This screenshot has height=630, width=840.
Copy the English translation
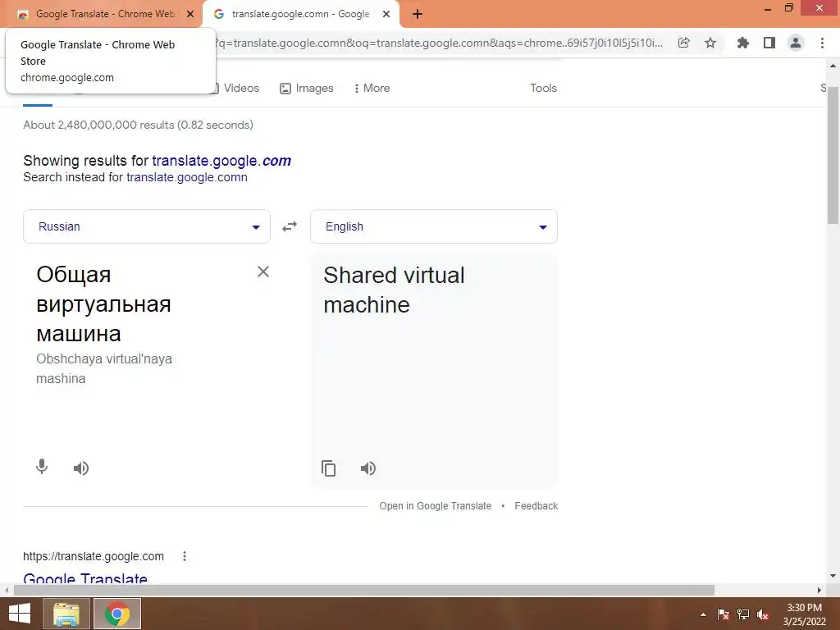(328, 468)
